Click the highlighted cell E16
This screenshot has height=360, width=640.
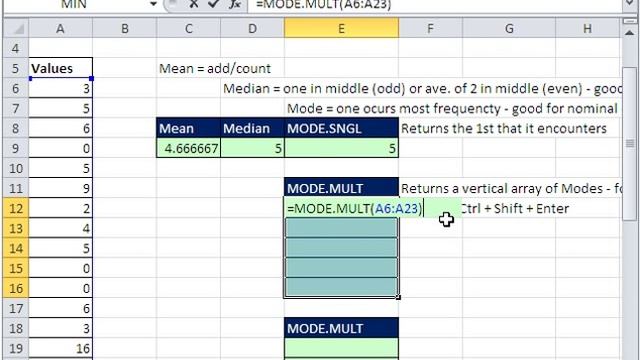tap(341, 288)
